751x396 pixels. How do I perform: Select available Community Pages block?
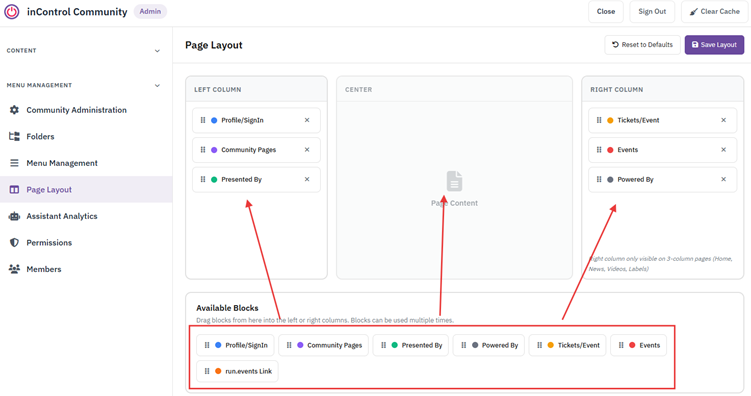tap(323, 345)
